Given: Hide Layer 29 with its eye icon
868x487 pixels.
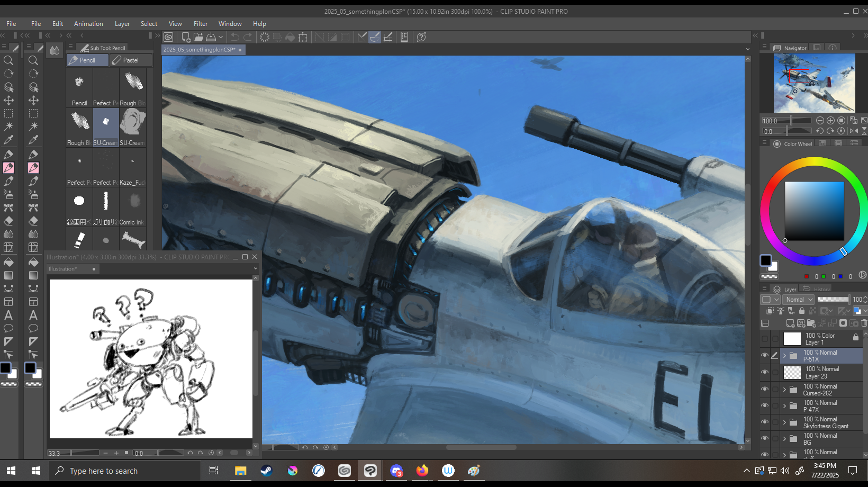Looking at the screenshot, I should [x=764, y=372].
